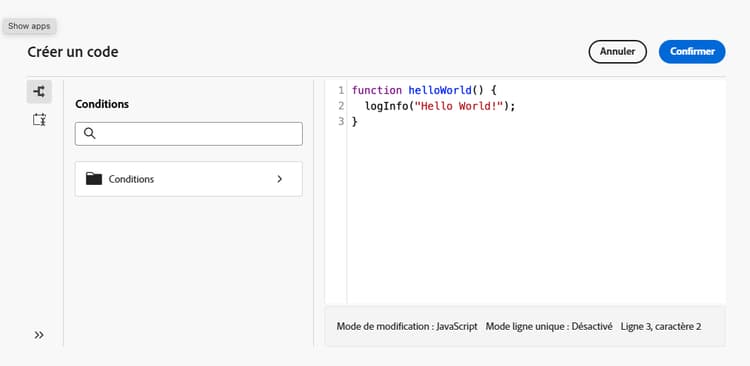Viewport: 750px width, 366px height.
Task: Place the cursor on the line "function helloWorld() {"
Action: pyautogui.click(x=425, y=90)
